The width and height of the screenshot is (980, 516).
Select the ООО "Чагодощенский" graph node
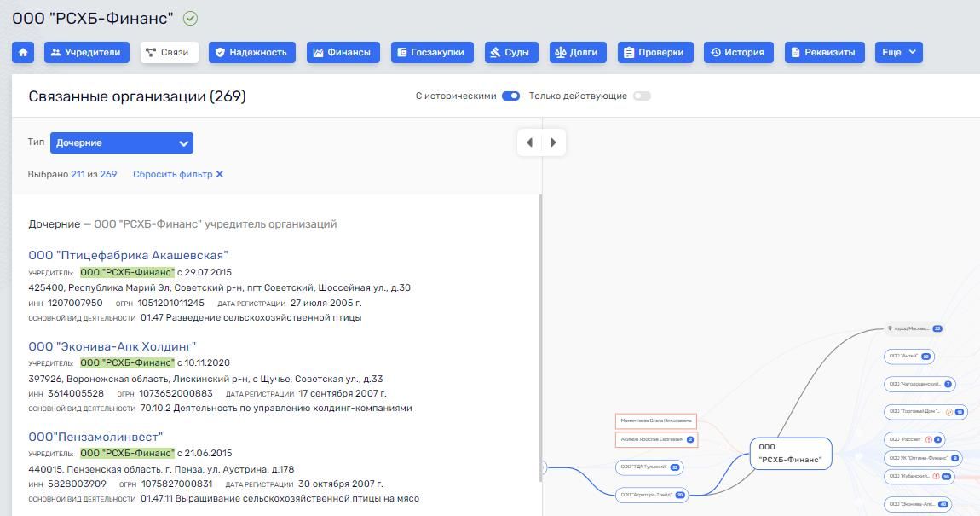click(x=920, y=384)
